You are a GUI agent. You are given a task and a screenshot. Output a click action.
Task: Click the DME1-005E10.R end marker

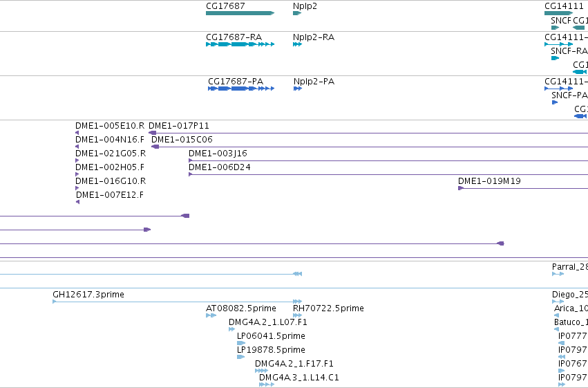pos(77,133)
